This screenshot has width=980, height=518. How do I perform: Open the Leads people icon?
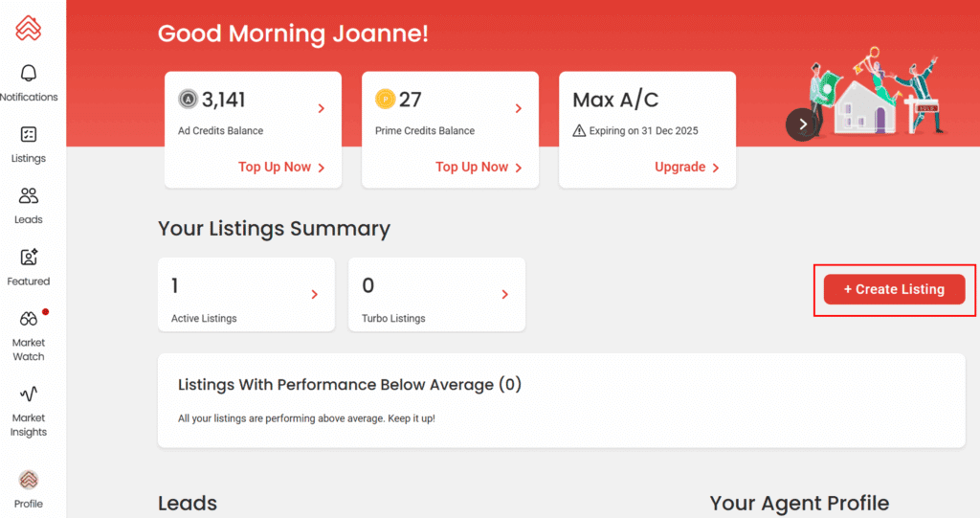pyautogui.click(x=29, y=196)
